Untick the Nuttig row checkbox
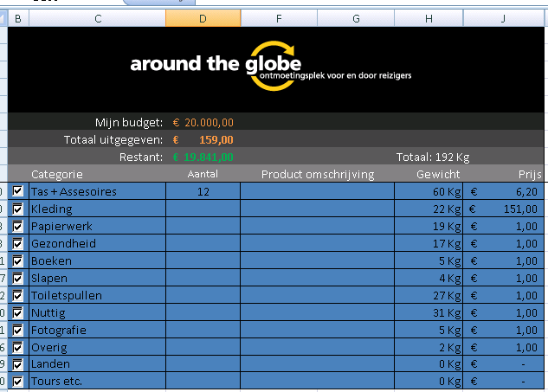The height and width of the screenshot is (392, 548). [17, 312]
